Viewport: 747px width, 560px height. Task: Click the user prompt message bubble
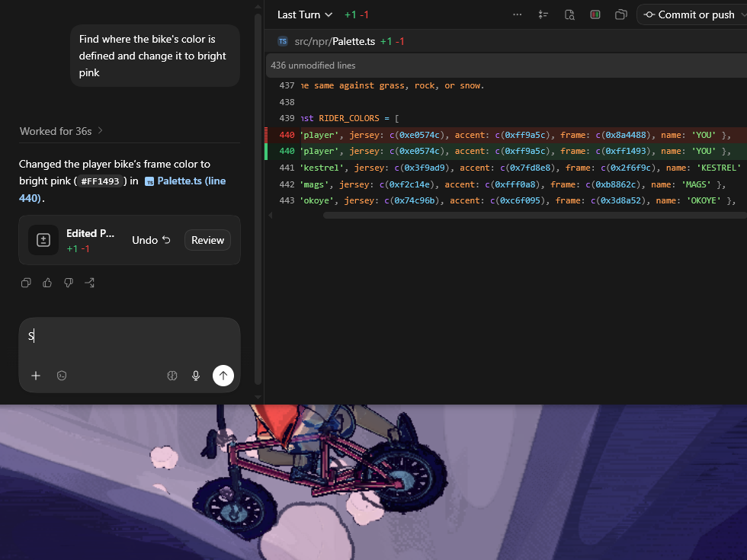click(155, 56)
